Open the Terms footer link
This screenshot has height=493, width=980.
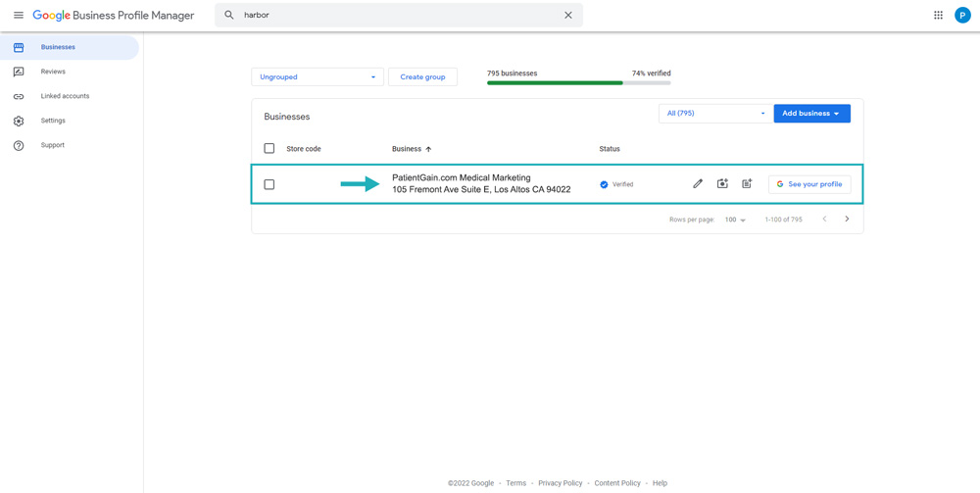(x=516, y=483)
